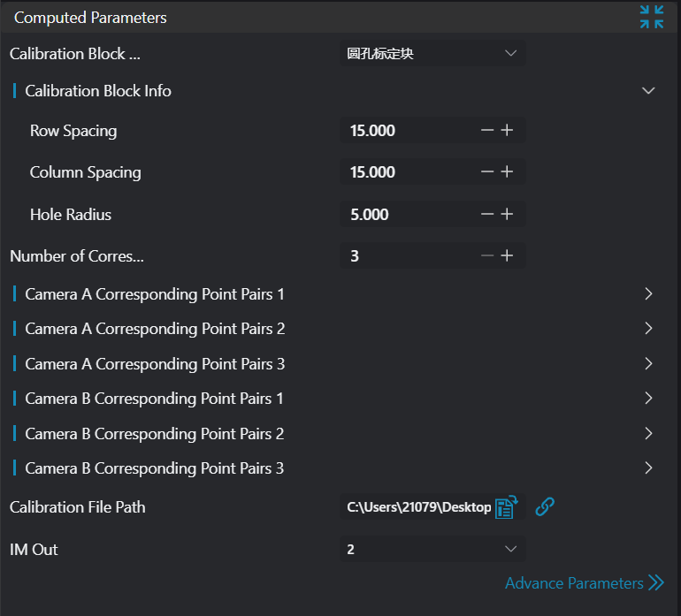Image resolution: width=681 pixels, height=616 pixels.
Task: Open Advance Parameters link
Action: 584,583
